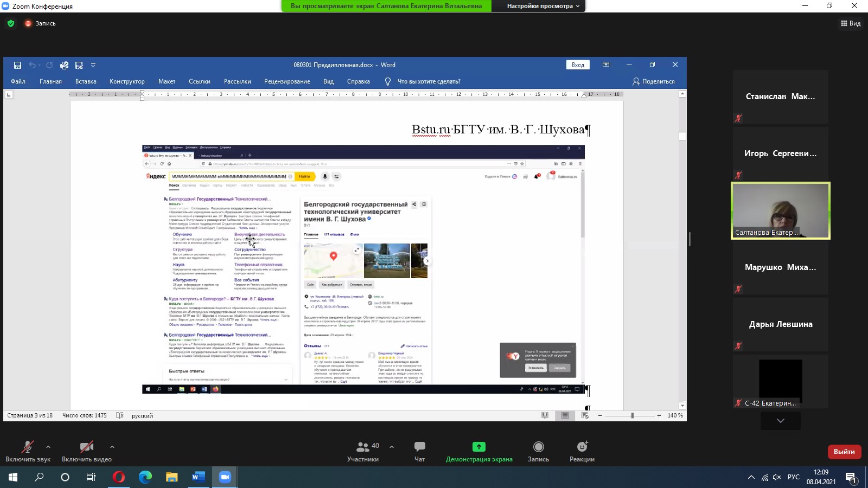Viewport: 868px width, 488px height.
Task: Click Поделиться share button in Word
Action: pyautogui.click(x=654, y=81)
